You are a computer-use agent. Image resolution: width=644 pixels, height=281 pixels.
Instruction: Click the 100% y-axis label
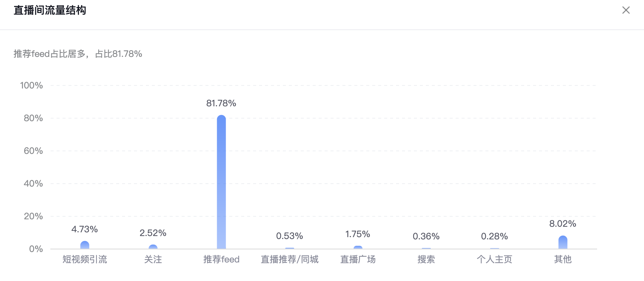pyautogui.click(x=31, y=85)
